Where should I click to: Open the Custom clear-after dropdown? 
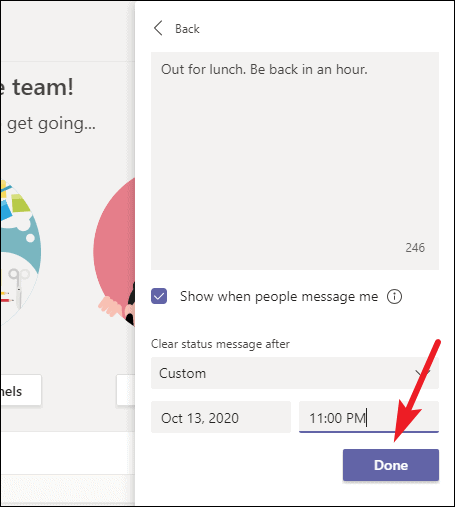(x=295, y=373)
